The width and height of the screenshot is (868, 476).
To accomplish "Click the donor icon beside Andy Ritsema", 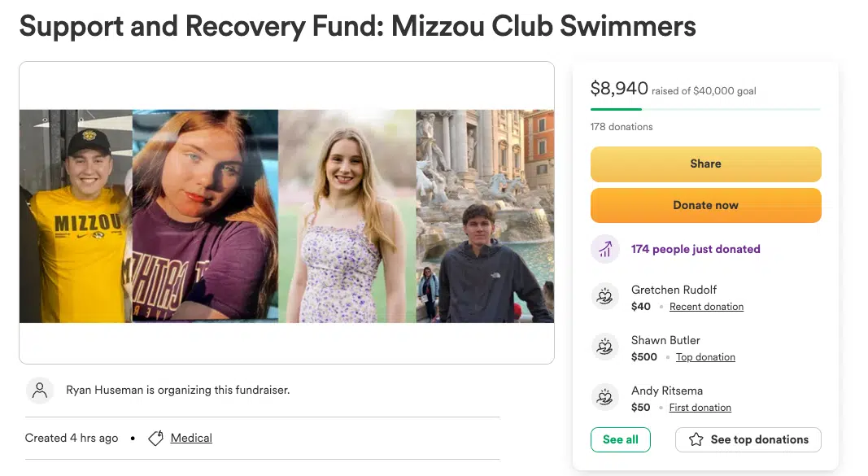I will tap(604, 399).
